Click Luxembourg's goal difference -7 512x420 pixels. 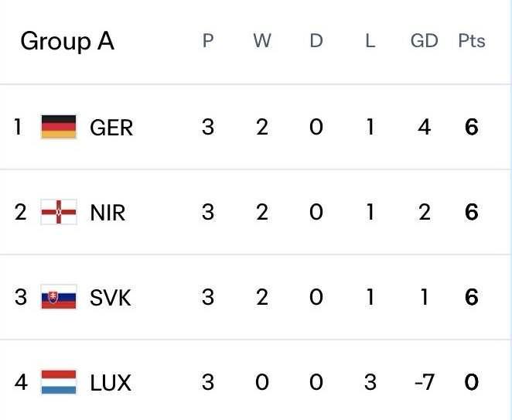[x=423, y=382]
